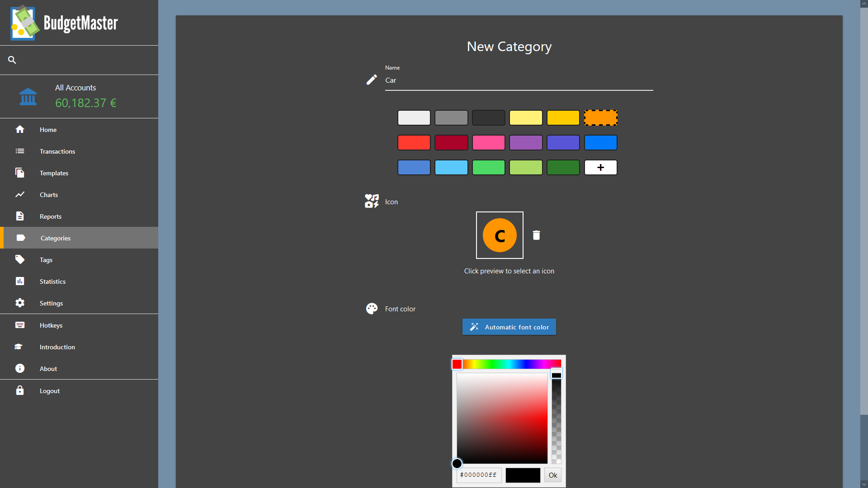Click Logout link
Viewport: 868px width, 488px height.
click(x=79, y=391)
